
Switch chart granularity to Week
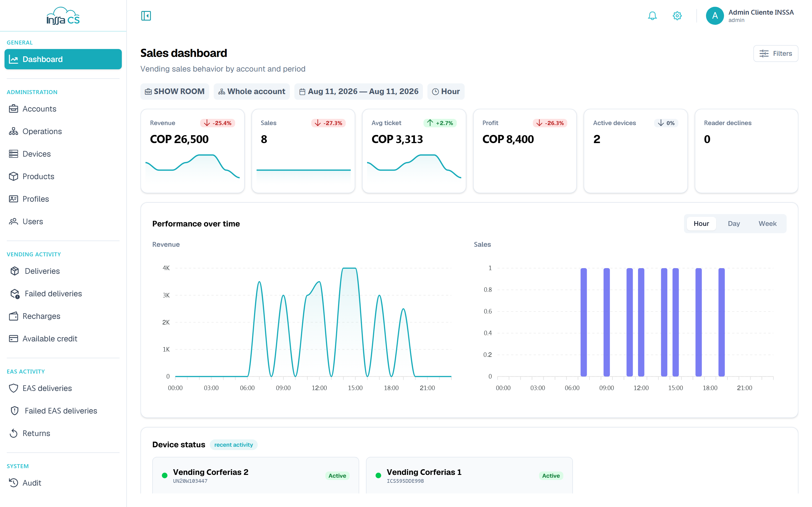(767, 224)
